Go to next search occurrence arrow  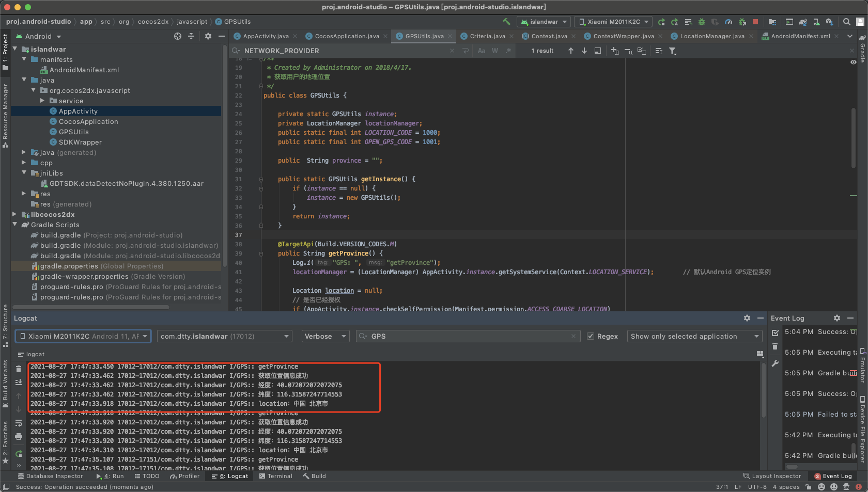pyautogui.click(x=584, y=51)
